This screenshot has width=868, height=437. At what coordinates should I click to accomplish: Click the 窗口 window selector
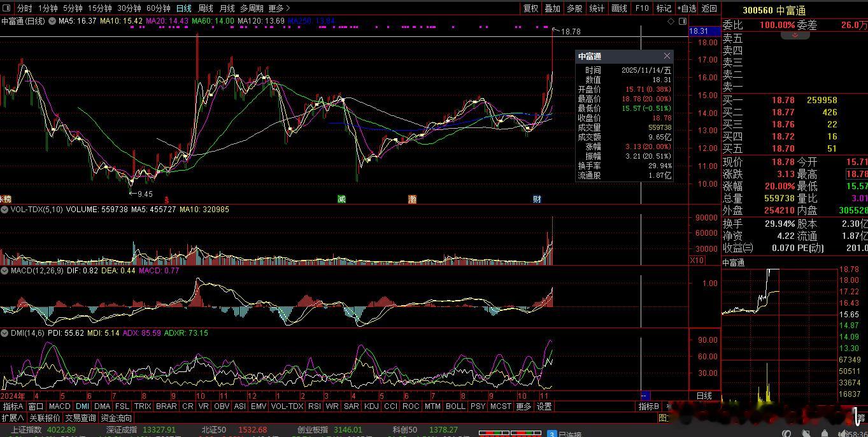(x=36, y=406)
